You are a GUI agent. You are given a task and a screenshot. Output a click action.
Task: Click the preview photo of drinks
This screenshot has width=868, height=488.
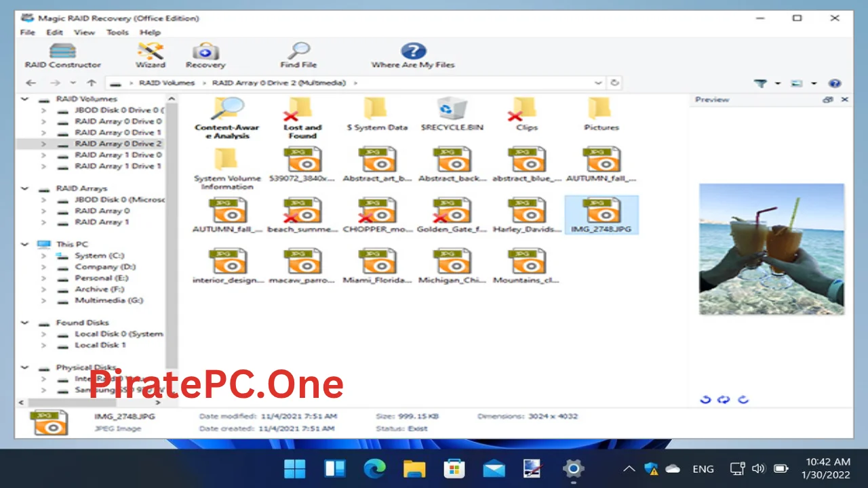tap(772, 249)
